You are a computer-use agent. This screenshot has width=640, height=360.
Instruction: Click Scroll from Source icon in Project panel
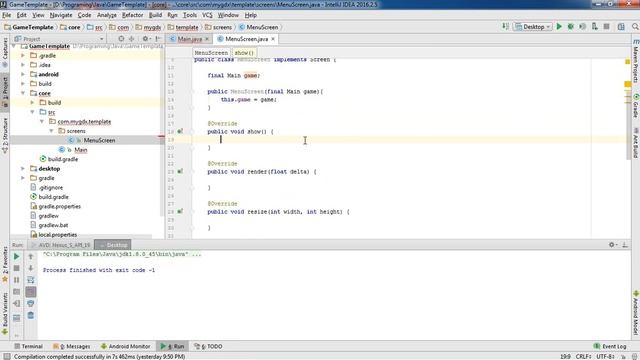coord(121,39)
